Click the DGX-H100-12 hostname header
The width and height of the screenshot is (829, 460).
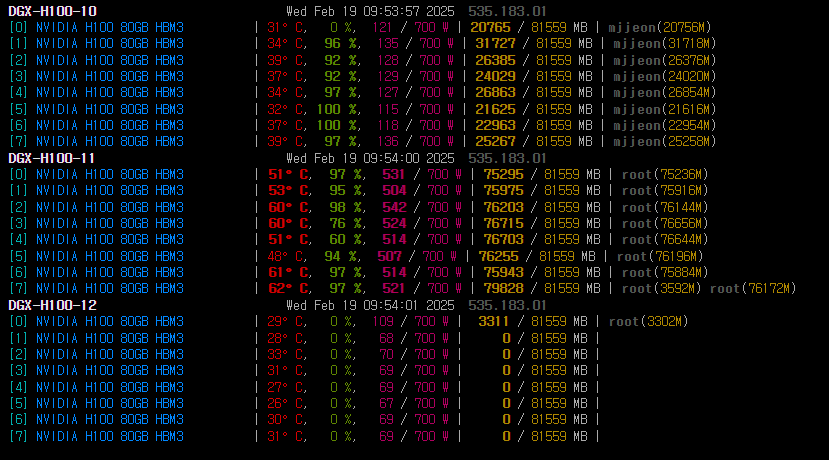(x=52, y=305)
